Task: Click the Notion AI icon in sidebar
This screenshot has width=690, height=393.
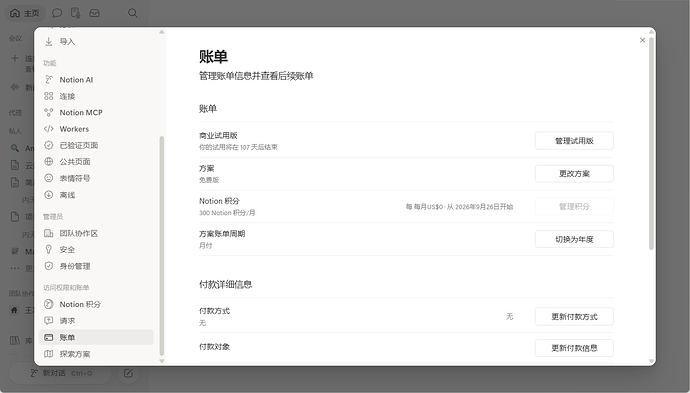Action: 49,80
